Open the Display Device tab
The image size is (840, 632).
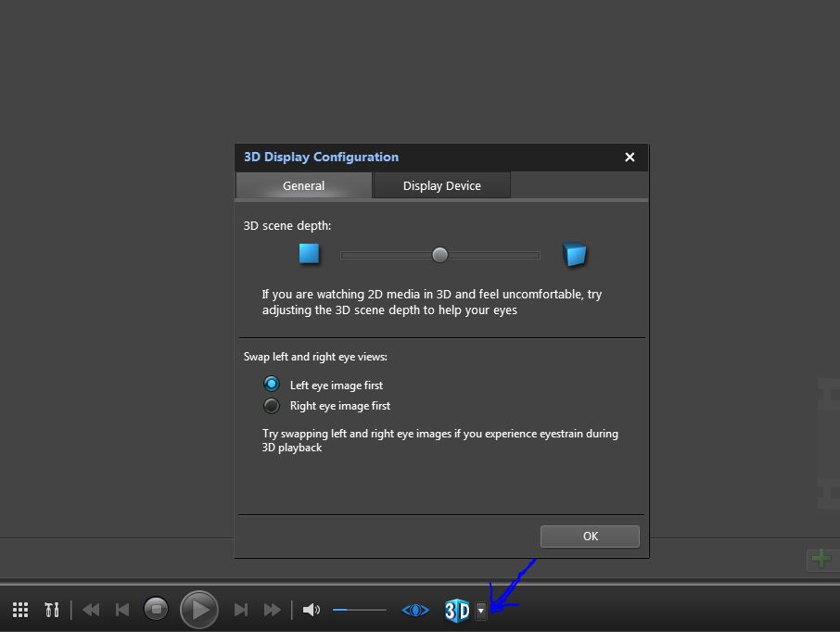click(441, 185)
